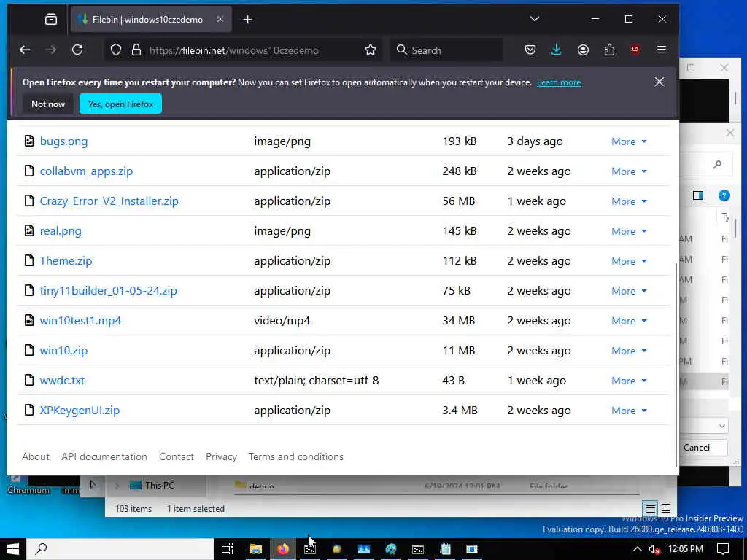Click the win10.zip link
The height and width of the screenshot is (560, 747).
[x=63, y=351]
